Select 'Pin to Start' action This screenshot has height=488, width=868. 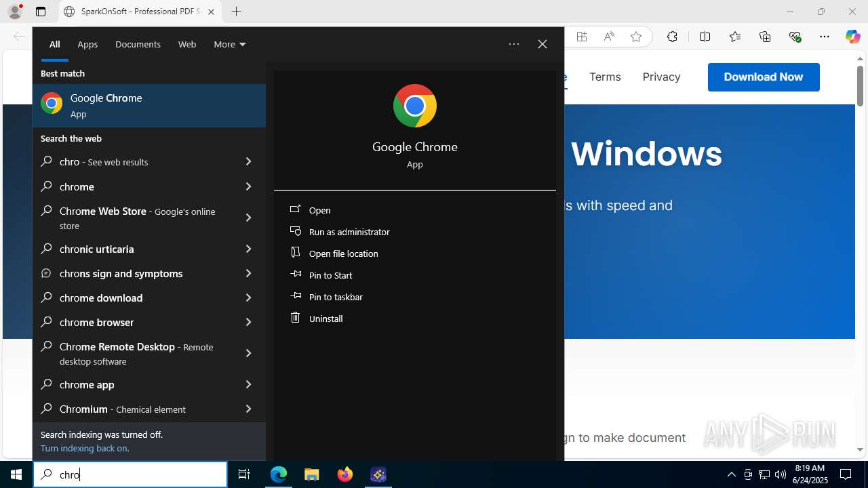(x=415, y=275)
